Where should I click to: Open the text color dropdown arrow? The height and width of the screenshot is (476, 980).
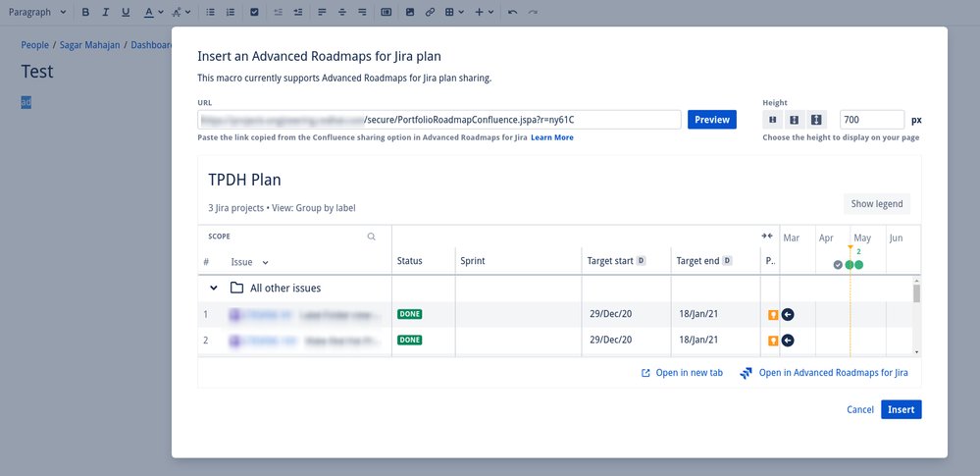[x=161, y=12]
